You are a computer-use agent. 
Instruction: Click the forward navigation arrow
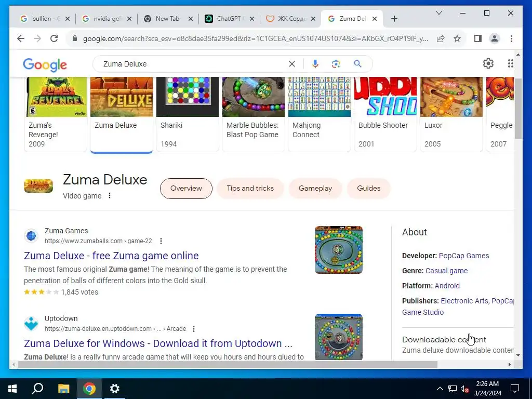coord(37,38)
